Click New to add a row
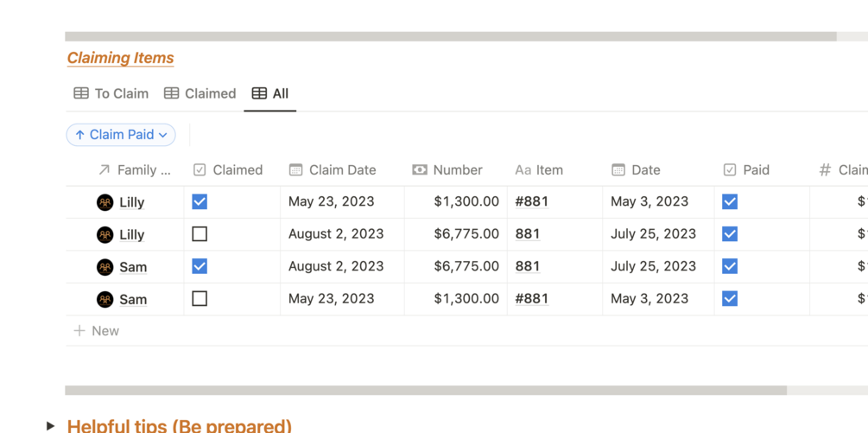Image resolution: width=868 pixels, height=433 pixels. tap(97, 331)
